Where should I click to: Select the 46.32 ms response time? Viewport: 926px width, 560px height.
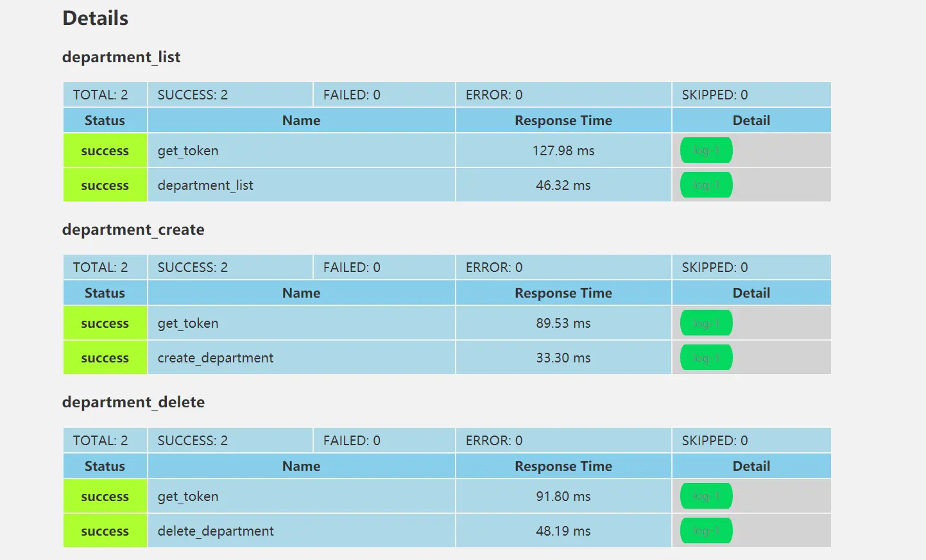click(x=563, y=185)
